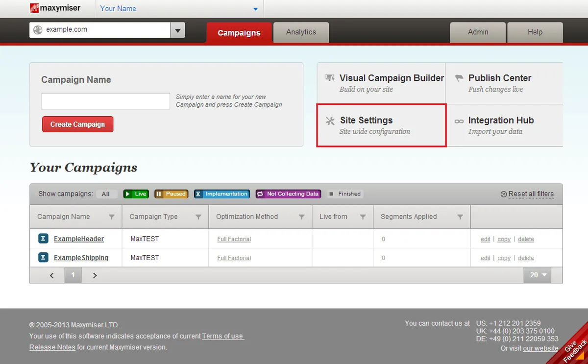Click the Visual Campaign Builder monitor icon
The width and height of the screenshot is (588, 364).
point(330,78)
